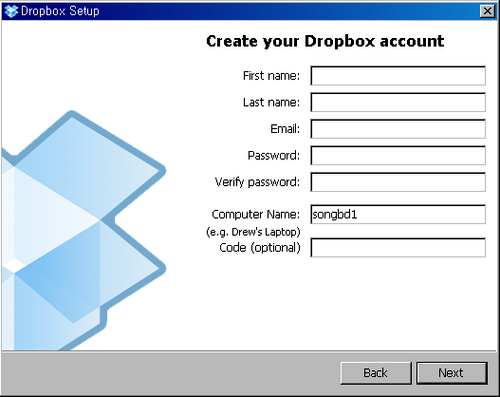The width and height of the screenshot is (500, 397).
Task: Click the Verify password field
Action: tap(398, 182)
